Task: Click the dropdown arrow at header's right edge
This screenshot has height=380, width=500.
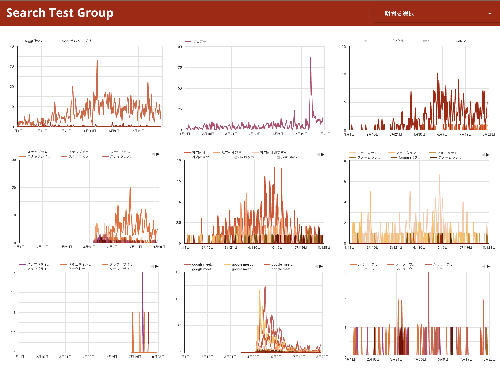Action: click(x=490, y=13)
